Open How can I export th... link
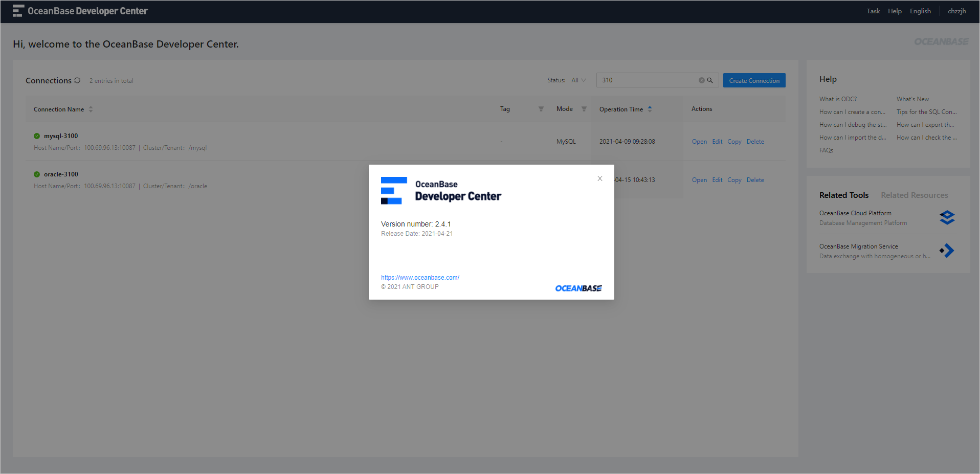The width and height of the screenshot is (980, 474). coord(925,125)
